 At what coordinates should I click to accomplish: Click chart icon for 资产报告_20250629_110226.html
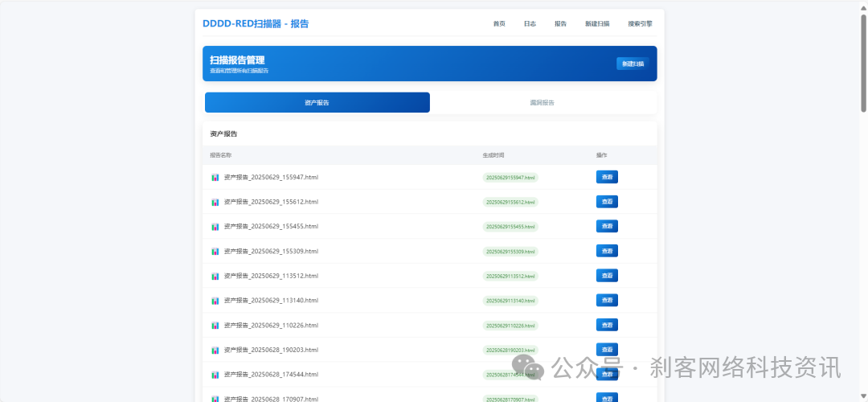point(215,325)
